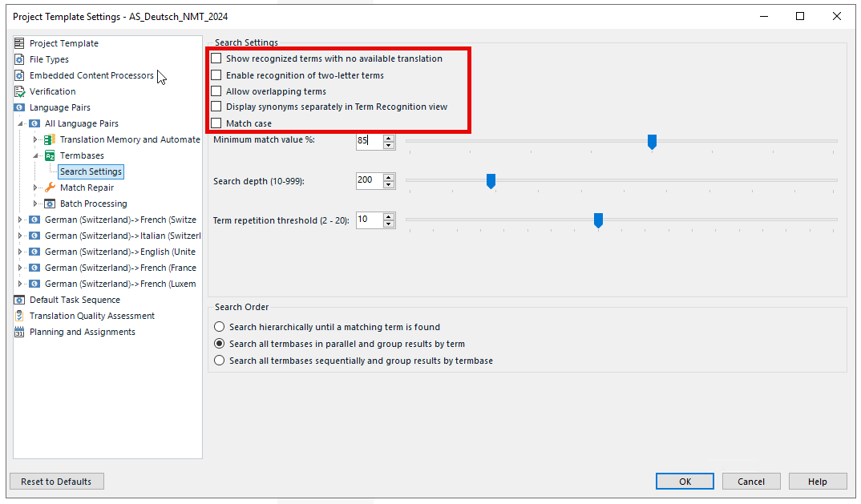Click the Batch Processing icon
Image resolution: width=861 pixels, height=504 pixels.
tap(50, 204)
